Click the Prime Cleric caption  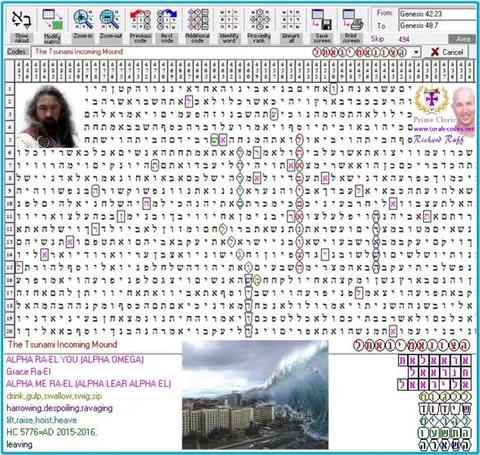tap(434, 119)
